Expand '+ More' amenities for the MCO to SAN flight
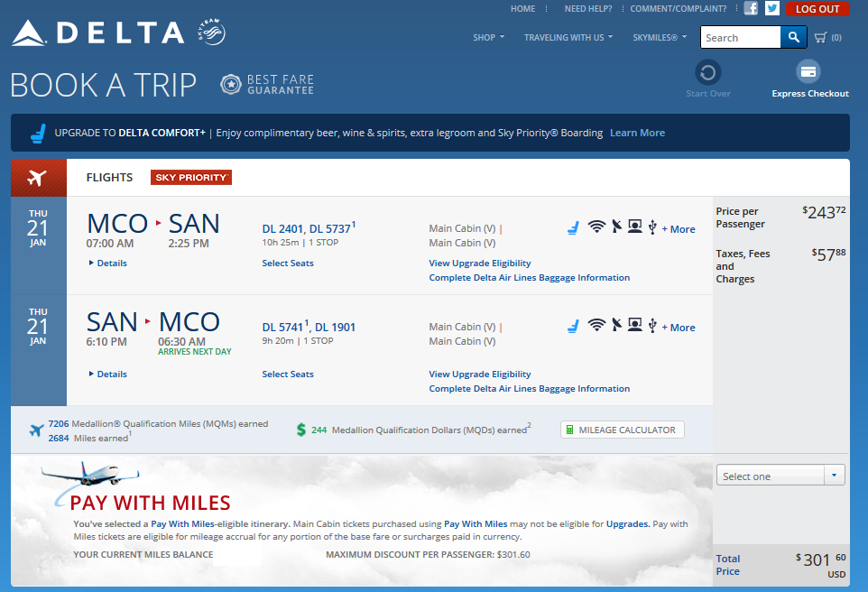Viewport: 868px width, 592px height. (679, 229)
